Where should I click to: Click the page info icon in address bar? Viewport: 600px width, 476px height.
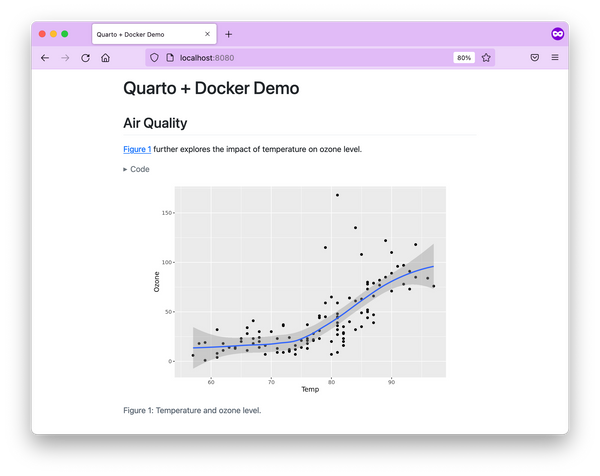[170, 58]
